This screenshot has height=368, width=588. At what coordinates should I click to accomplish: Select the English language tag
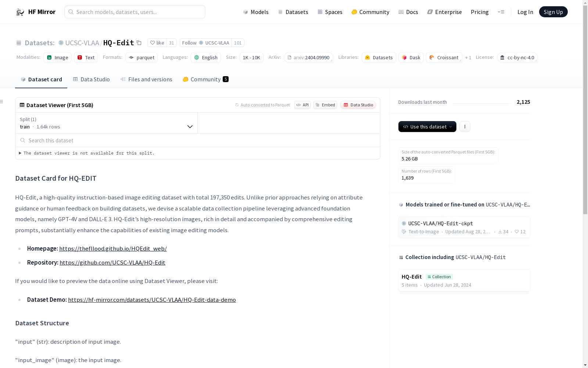point(206,57)
